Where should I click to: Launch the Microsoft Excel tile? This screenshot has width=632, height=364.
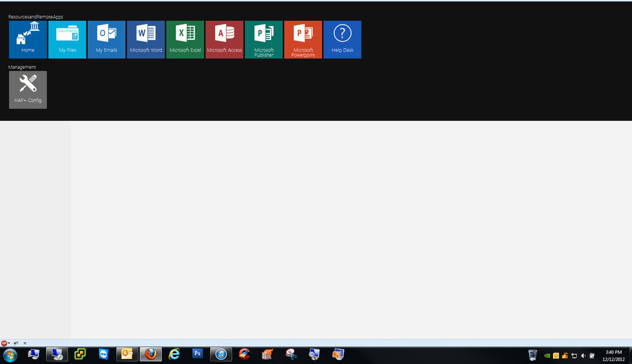pyautogui.click(x=185, y=40)
